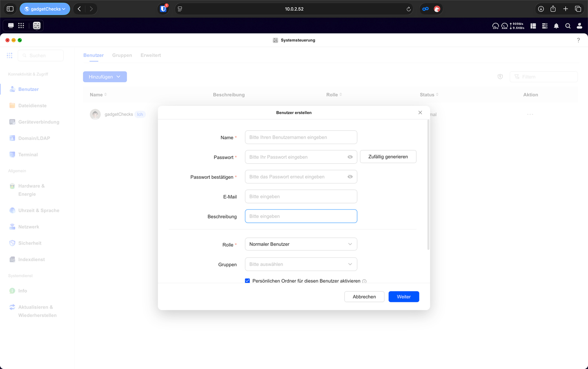The height and width of the screenshot is (369, 588).
Task: Click the page reload icon in address bar
Action: click(x=408, y=9)
